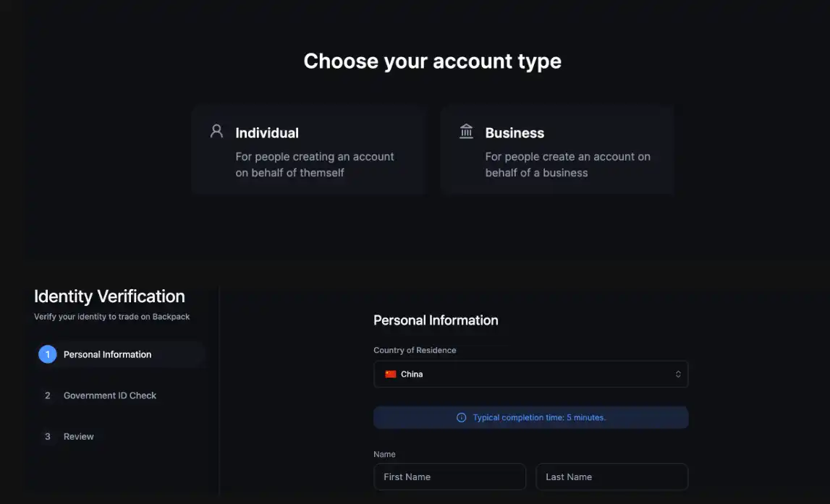The image size is (830, 504).
Task: Click the blue step 1 circle
Action: click(x=48, y=354)
